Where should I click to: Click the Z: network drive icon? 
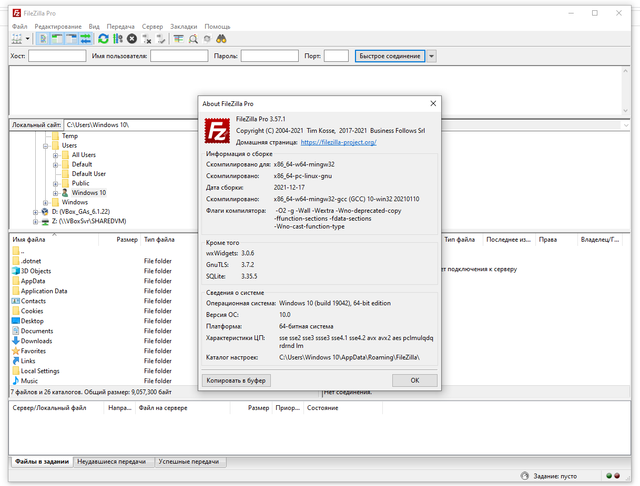[45, 222]
